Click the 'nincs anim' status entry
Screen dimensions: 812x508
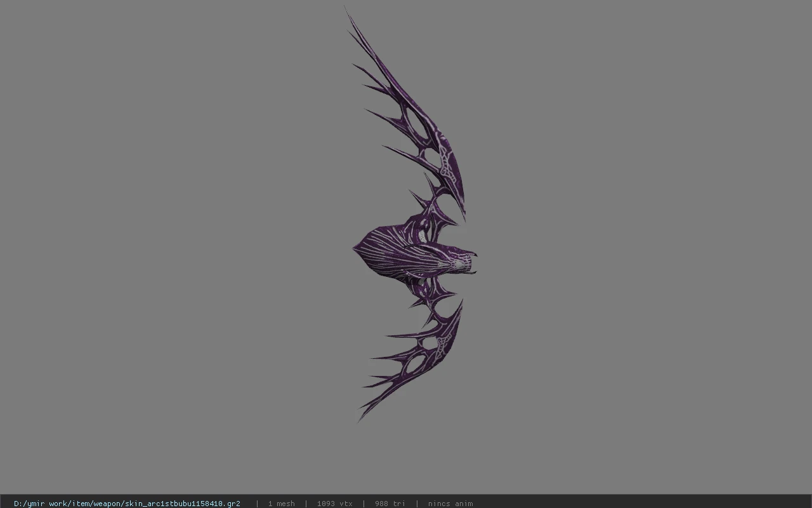(x=450, y=504)
